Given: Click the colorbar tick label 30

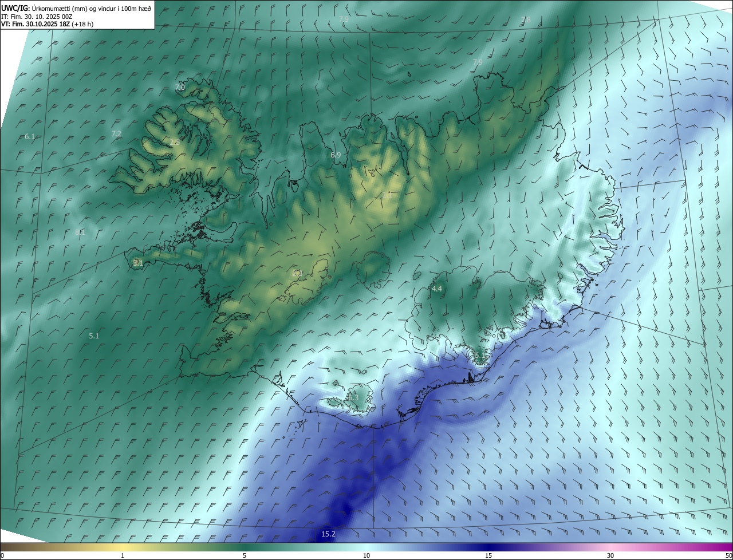Looking at the screenshot, I should pos(610,555).
